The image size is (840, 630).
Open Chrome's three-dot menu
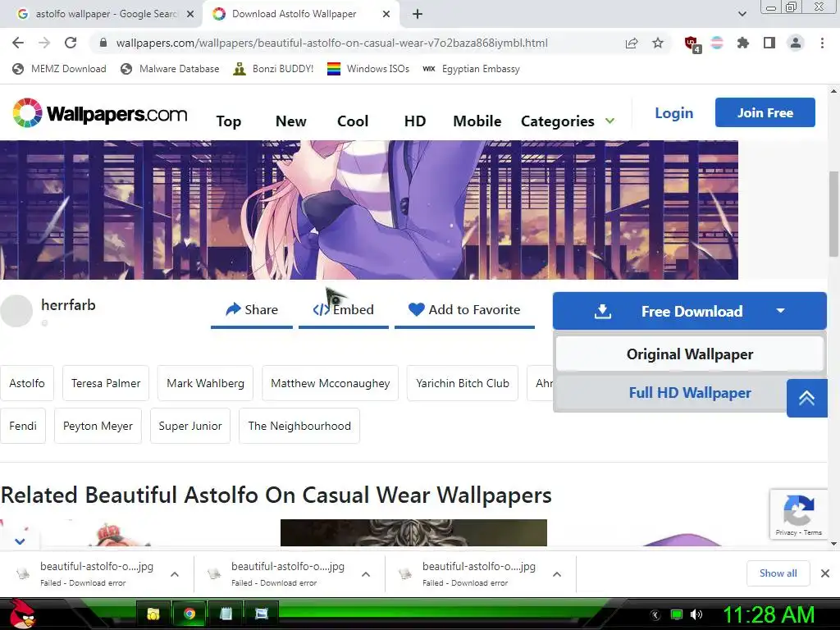coord(822,43)
